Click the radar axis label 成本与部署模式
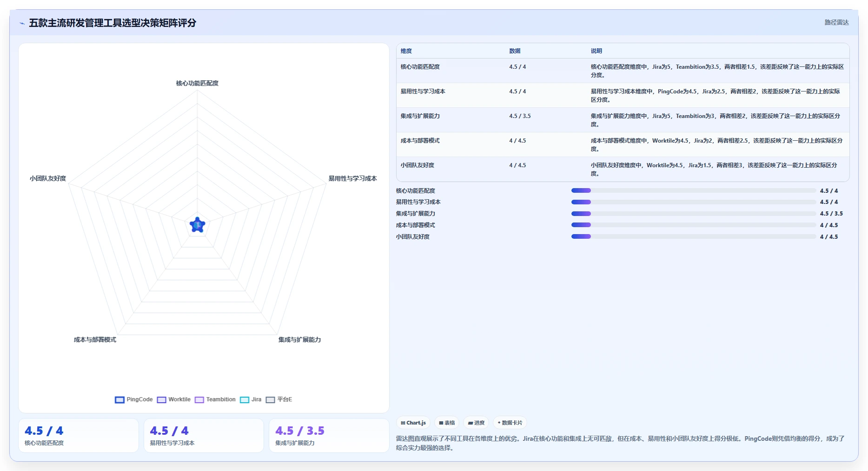Screen dimensions: 868x471 click(x=95, y=340)
